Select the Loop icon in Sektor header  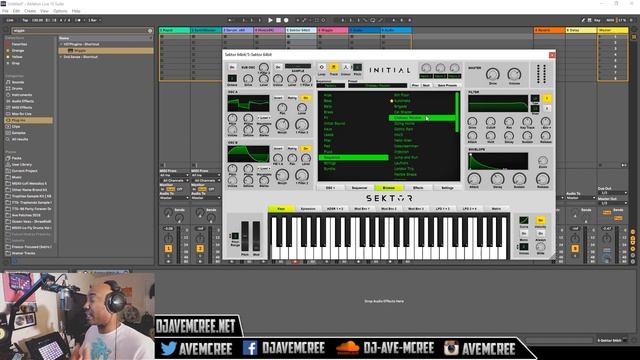coord(322,68)
